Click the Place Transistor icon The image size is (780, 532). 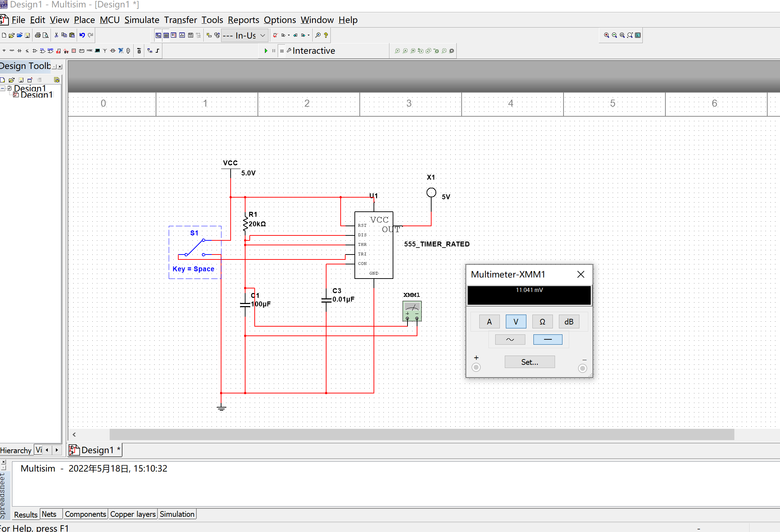[27, 51]
